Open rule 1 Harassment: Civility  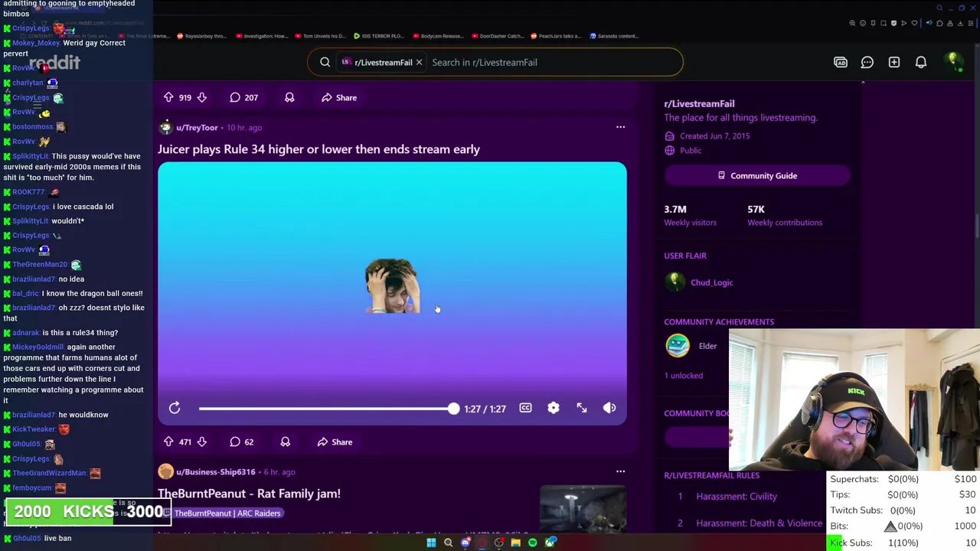(x=737, y=496)
